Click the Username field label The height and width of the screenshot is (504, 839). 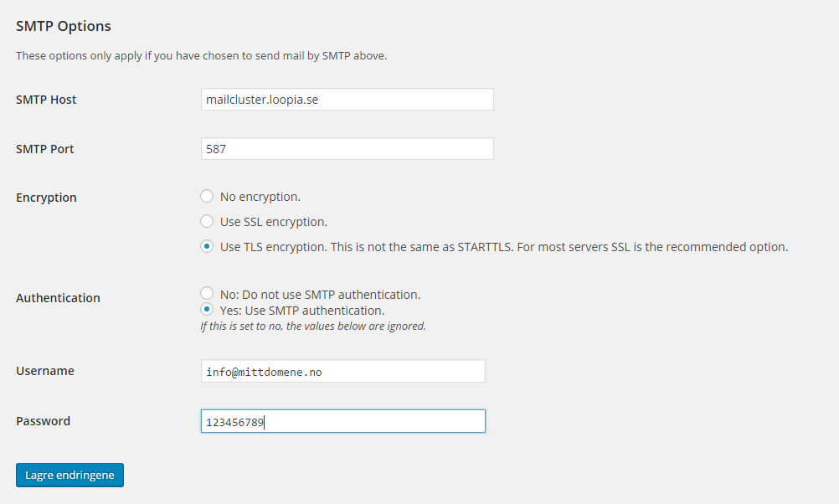click(x=45, y=371)
